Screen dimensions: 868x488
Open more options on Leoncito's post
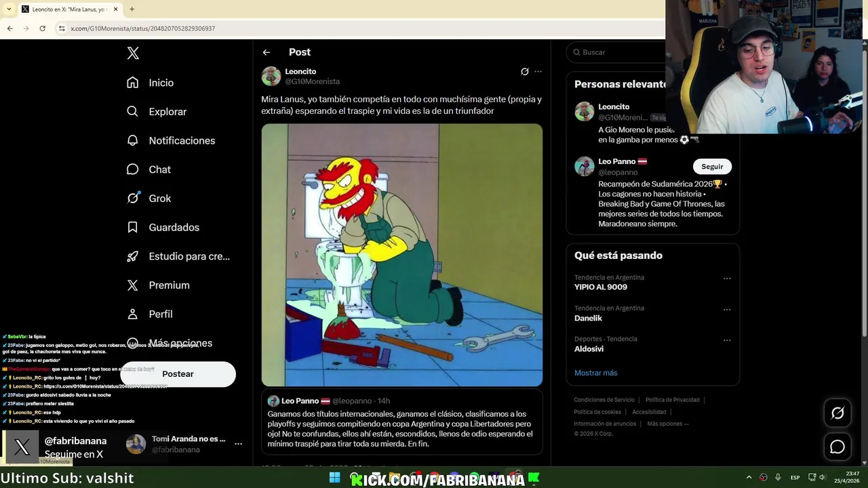click(538, 71)
